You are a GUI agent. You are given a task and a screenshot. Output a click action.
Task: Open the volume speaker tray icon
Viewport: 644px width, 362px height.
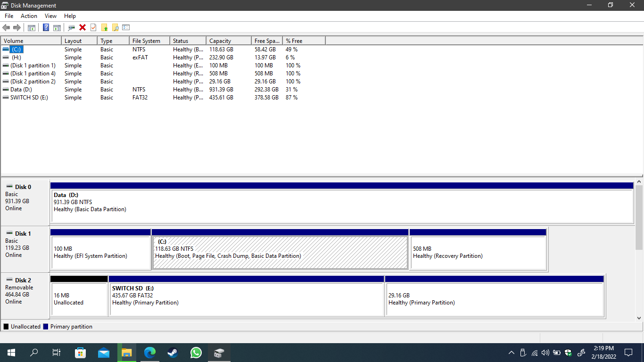tap(545, 353)
